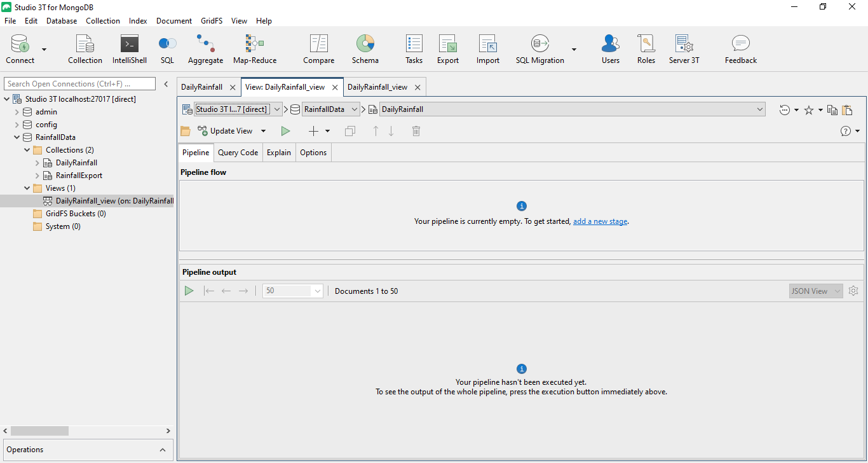Delete the selected pipeline stage
This screenshot has height=463, width=868.
tap(416, 130)
